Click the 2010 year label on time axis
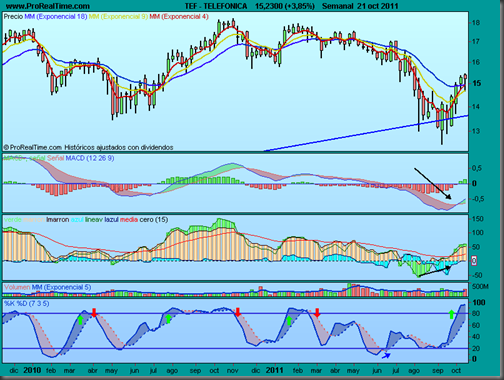The height and width of the screenshot is (380, 504). point(32,370)
